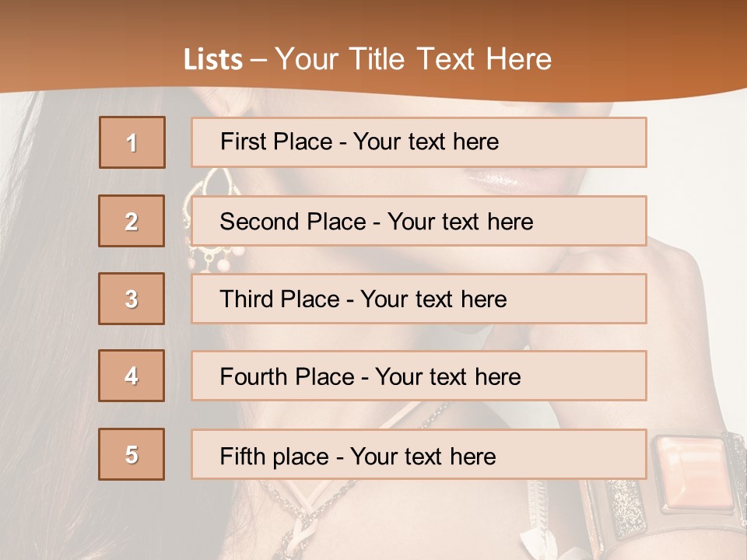Select the 'Fourth Place' text box
Screen dimensions: 747x560
click(x=419, y=376)
